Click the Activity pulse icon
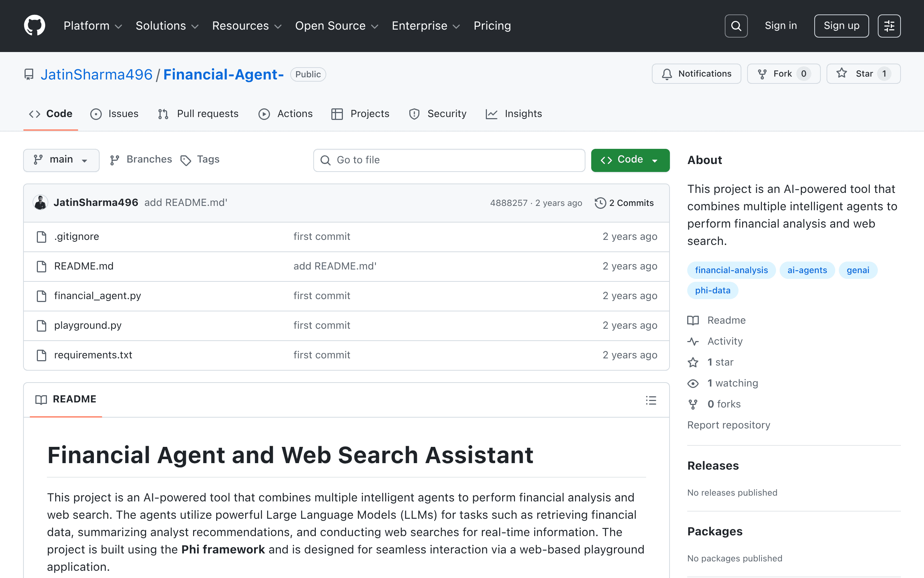Screen dimensions: 924x578 point(693,341)
